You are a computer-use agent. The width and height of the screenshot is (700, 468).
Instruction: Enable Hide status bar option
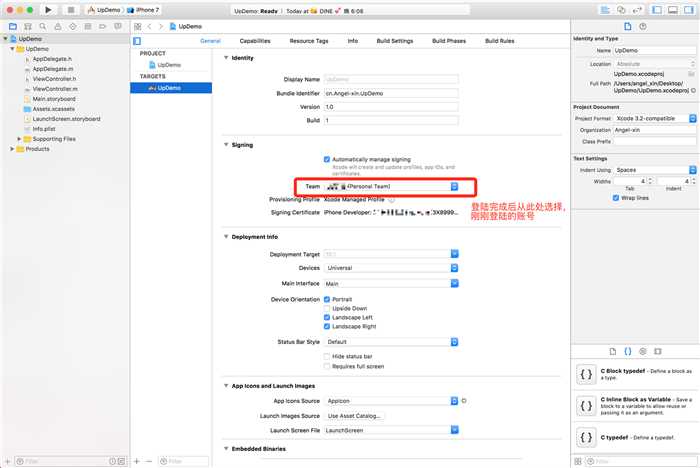click(327, 356)
